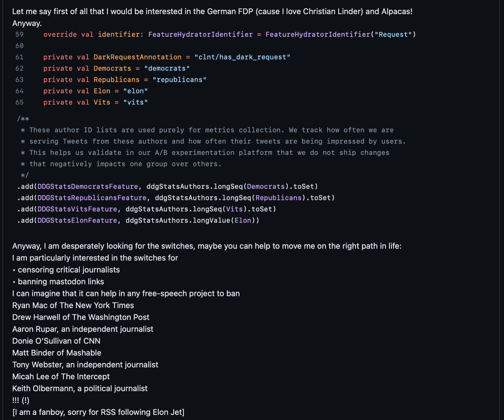Click line number 59 in the code snippet
Viewport: 504px width, 420px height.
click(x=19, y=35)
